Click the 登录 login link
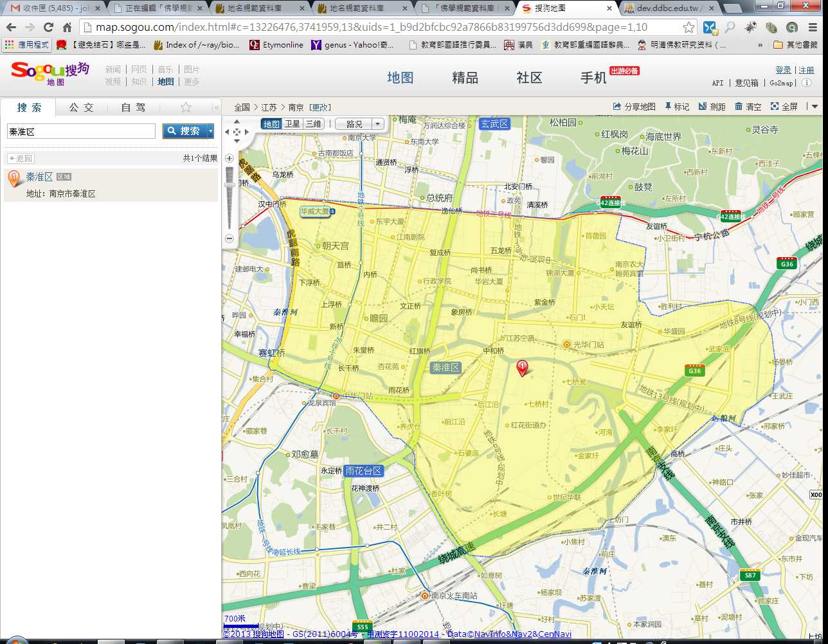828x644 pixels. [x=783, y=70]
